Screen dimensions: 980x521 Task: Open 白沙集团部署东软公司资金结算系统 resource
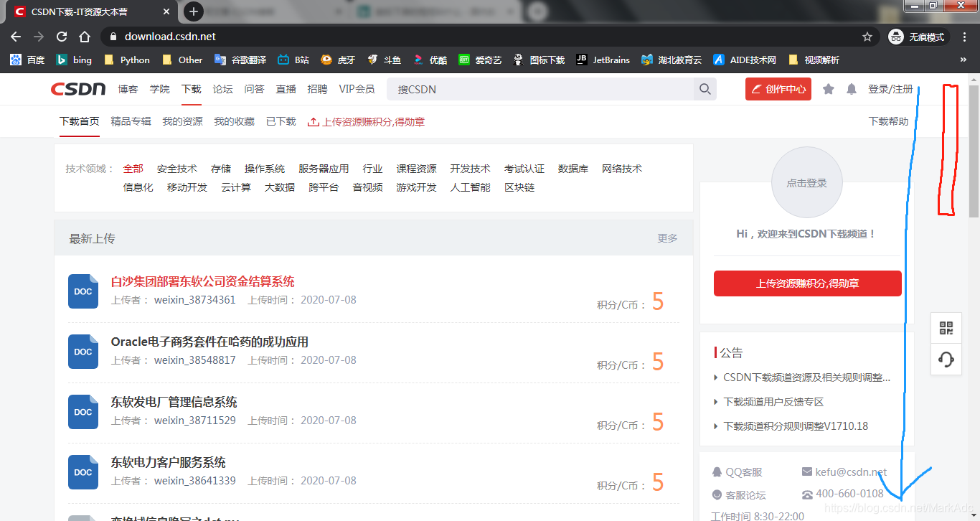[x=203, y=281]
